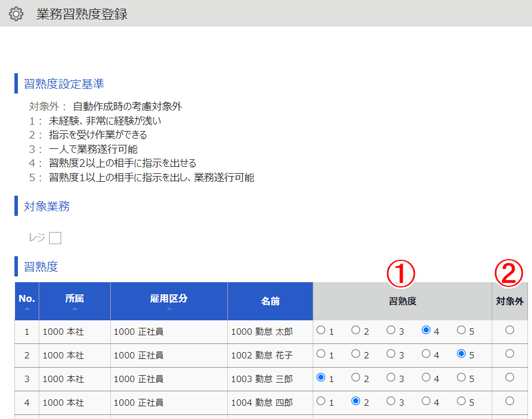The height and width of the screenshot is (419, 532).
Task: Set 勤怠 三郎 proficiency to 4
Action: point(426,377)
